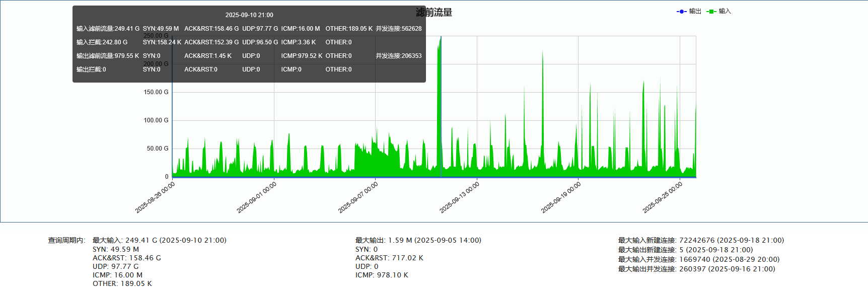The image size is (868, 289).
Task: Click the 最大输入 249.41 G summary line
Action: [159, 240]
